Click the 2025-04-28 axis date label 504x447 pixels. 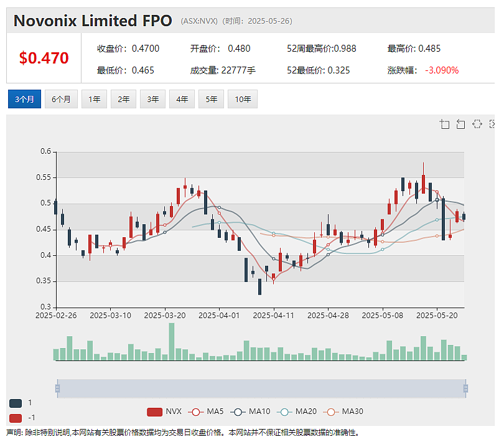pos(328,316)
